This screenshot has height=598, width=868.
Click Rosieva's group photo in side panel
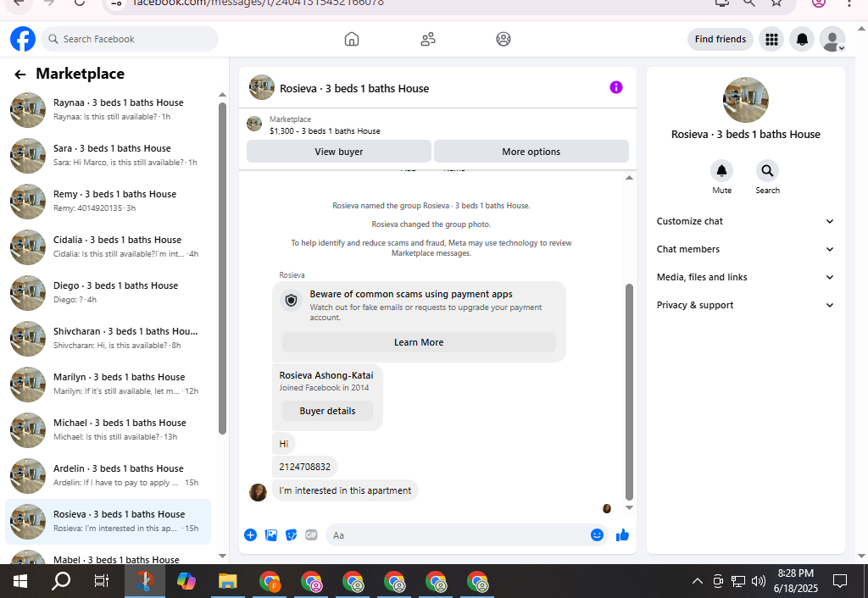(x=746, y=100)
